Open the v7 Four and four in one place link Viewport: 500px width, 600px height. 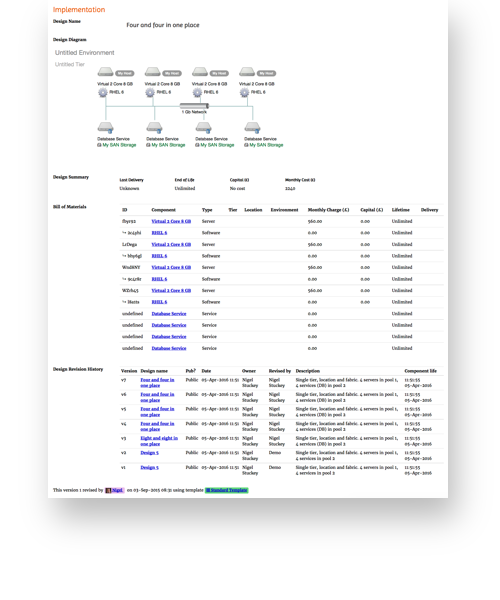pyautogui.click(x=157, y=383)
